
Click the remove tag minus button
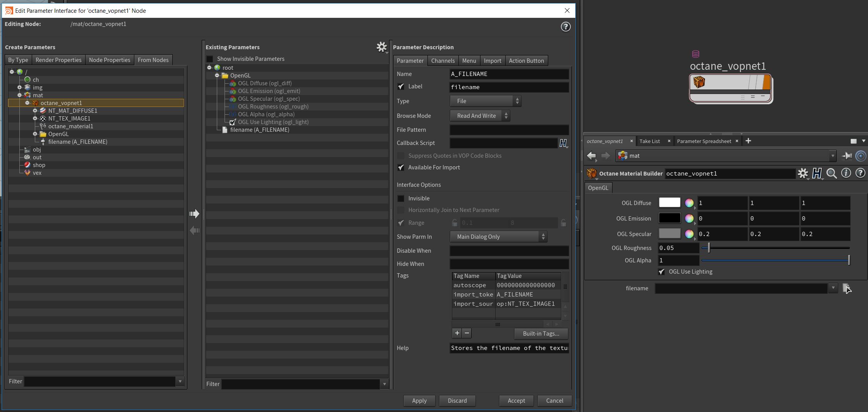click(467, 333)
